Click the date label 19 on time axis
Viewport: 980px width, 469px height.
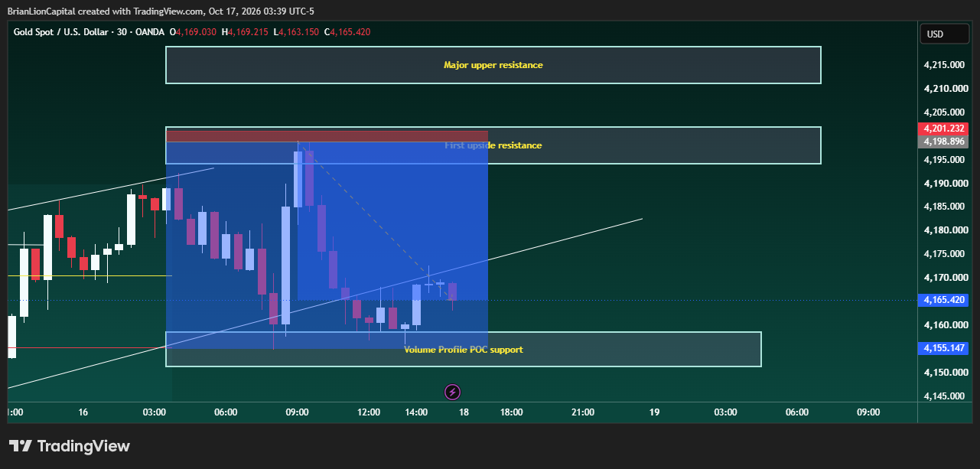(x=654, y=412)
